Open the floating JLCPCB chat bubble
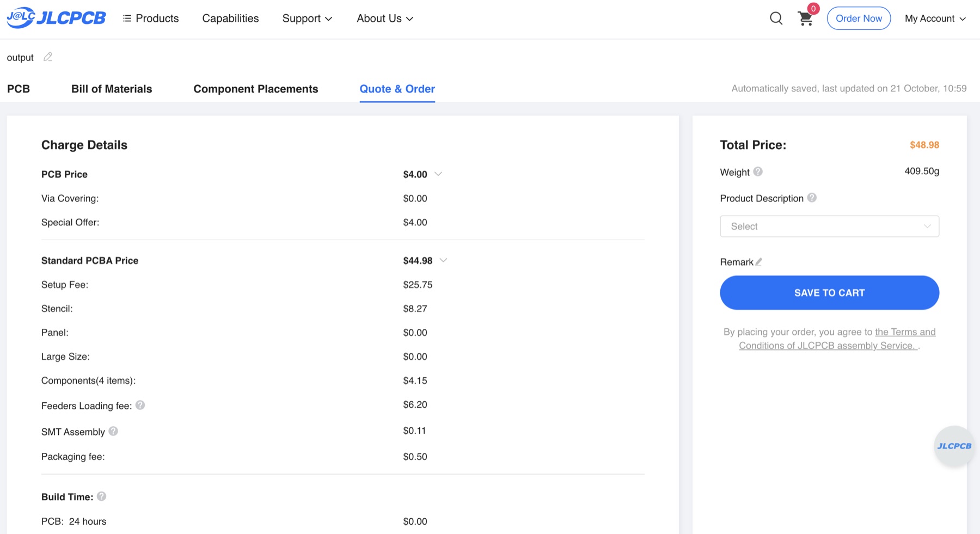Viewport: 980px width, 534px height. (x=954, y=446)
